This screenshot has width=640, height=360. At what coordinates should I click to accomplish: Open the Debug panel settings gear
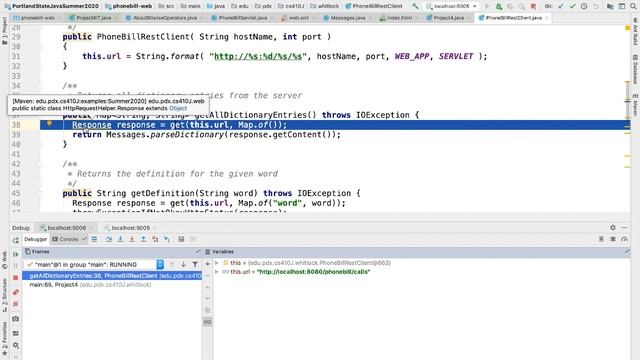point(613,227)
